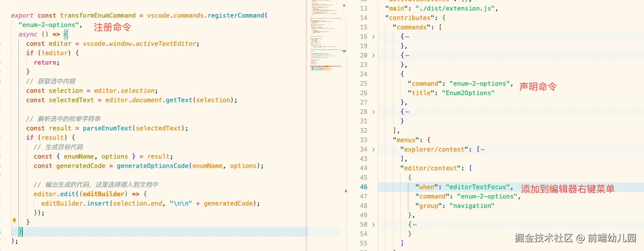Image resolution: width=644 pixels, height=251 pixels.
Task: Click the "menus" key
Action: (x=406, y=140)
